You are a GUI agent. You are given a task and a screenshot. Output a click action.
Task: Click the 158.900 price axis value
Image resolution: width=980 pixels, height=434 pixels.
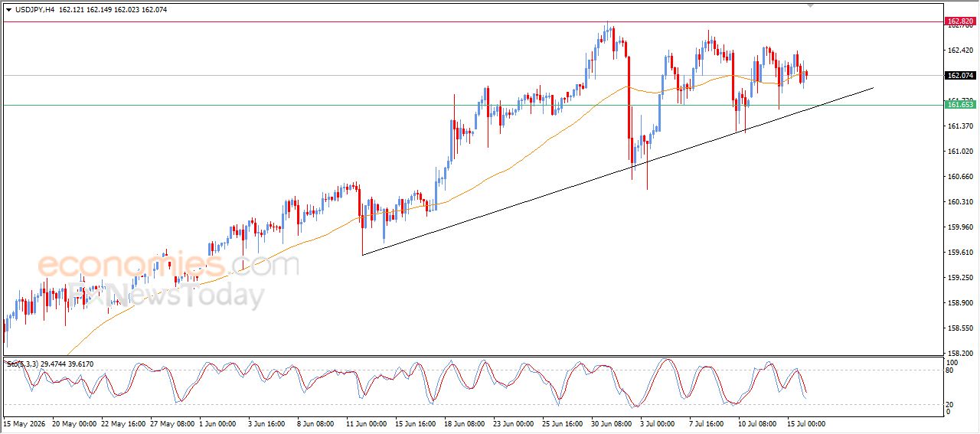[x=960, y=303]
